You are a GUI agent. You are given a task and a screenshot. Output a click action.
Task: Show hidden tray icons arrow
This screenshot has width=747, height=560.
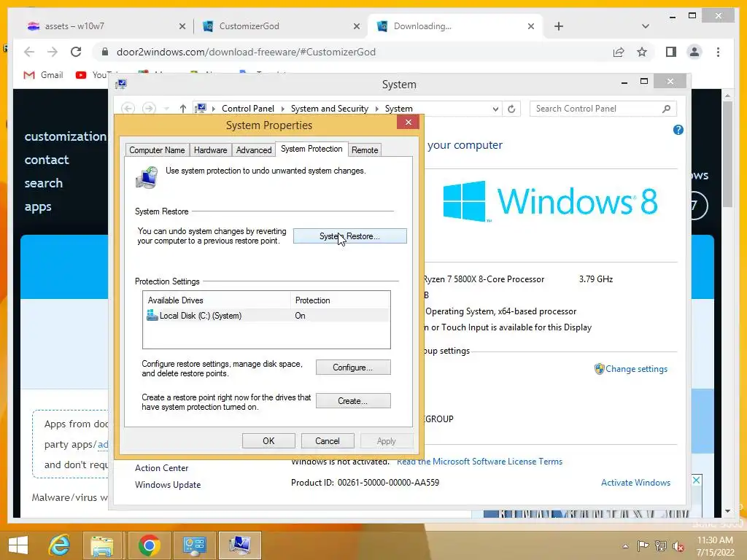[x=625, y=545]
